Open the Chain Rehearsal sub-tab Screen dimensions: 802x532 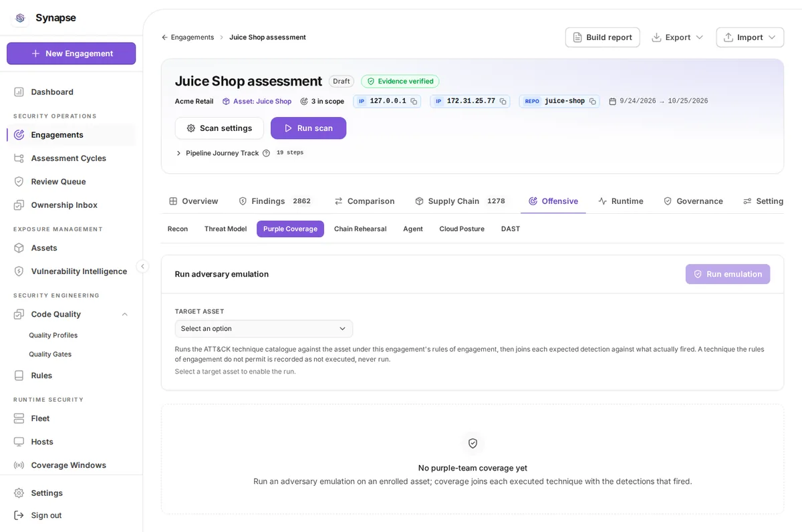click(360, 229)
